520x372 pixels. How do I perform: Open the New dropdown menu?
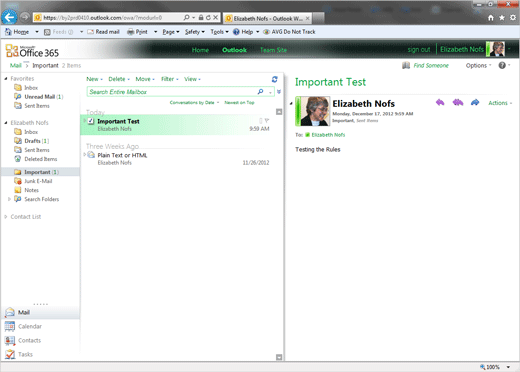(x=94, y=79)
